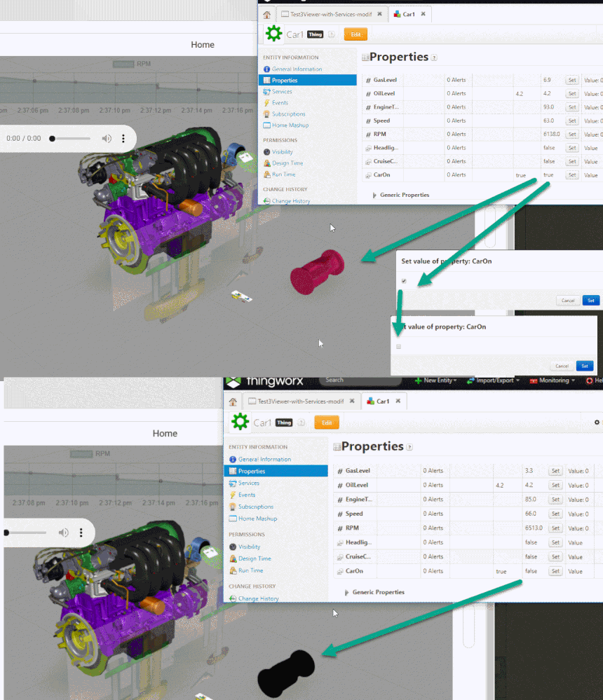Image resolution: width=603 pixels, height=700 pixels.
Task: Click blue Set in dialog with unchecked CarOn box
Action: tap(585, 366)
